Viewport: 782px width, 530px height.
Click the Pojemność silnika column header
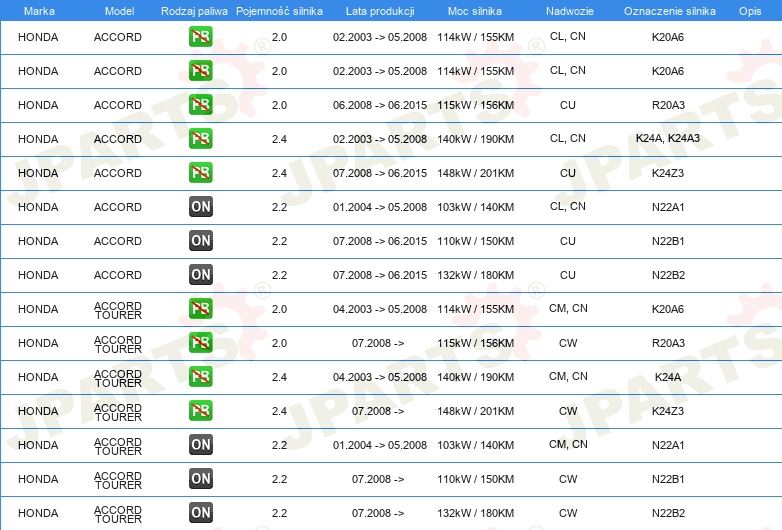coord(279,11)
